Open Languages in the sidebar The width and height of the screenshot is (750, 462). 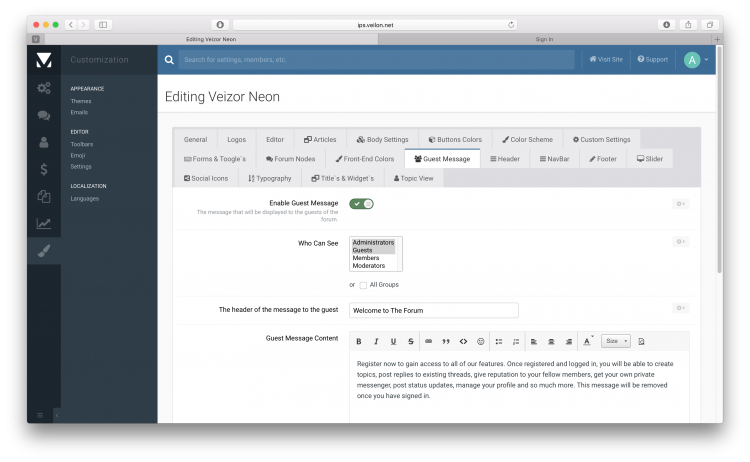coord(85,198)
